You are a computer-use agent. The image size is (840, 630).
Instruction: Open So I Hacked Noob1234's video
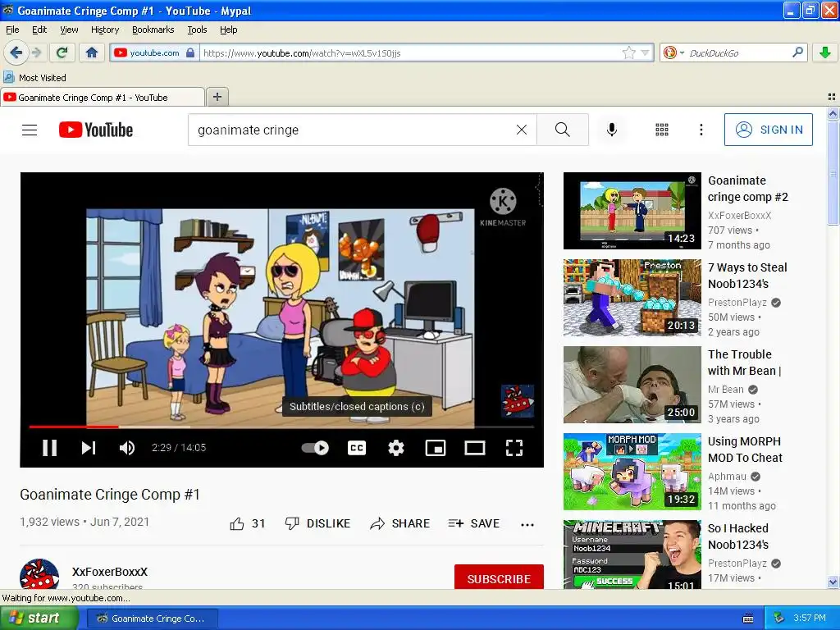(632, 555)
